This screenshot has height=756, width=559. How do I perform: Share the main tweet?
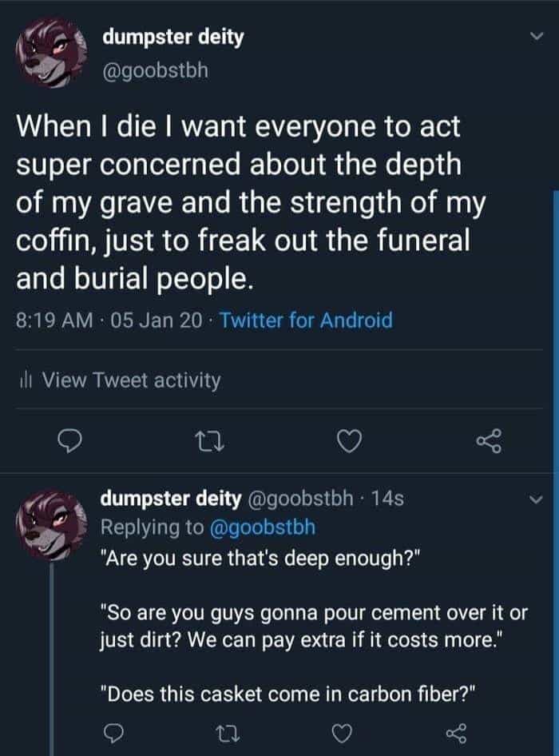486,440
